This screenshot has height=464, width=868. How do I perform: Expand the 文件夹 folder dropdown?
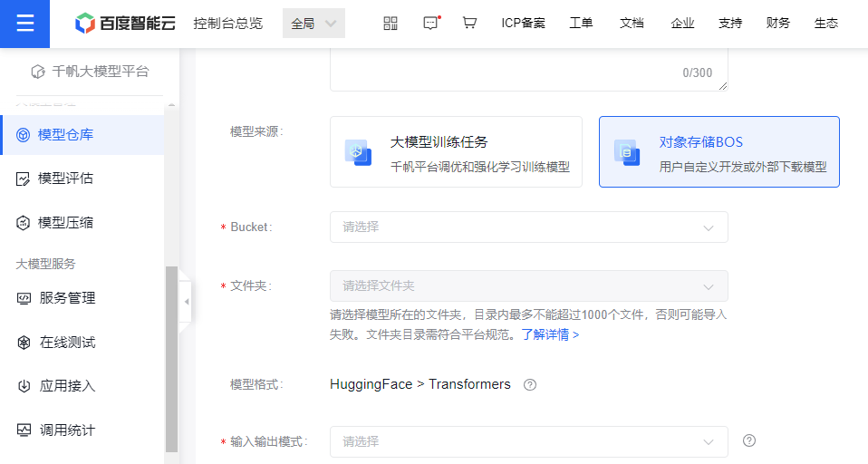tap(528, 285)
